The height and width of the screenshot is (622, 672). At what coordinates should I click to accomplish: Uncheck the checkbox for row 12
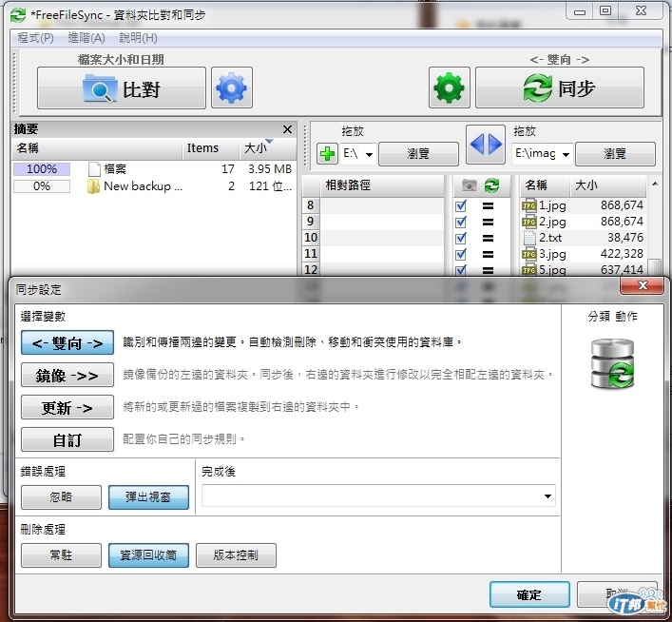point(461,270)
